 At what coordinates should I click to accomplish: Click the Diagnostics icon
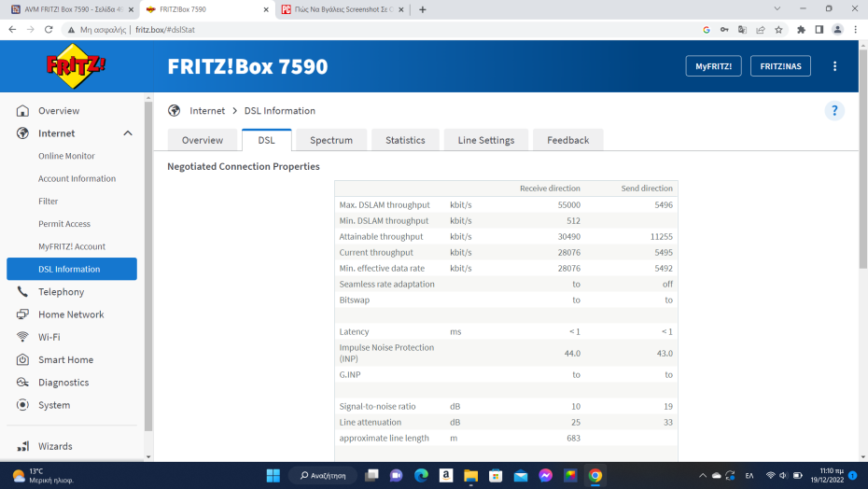coord(22,383)
